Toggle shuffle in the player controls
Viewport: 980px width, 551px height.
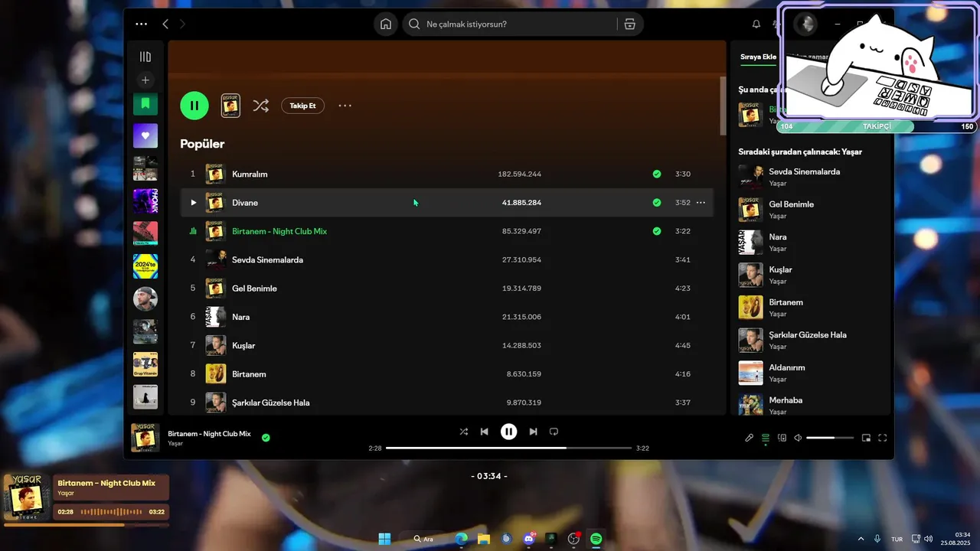(x=463, y=432)
